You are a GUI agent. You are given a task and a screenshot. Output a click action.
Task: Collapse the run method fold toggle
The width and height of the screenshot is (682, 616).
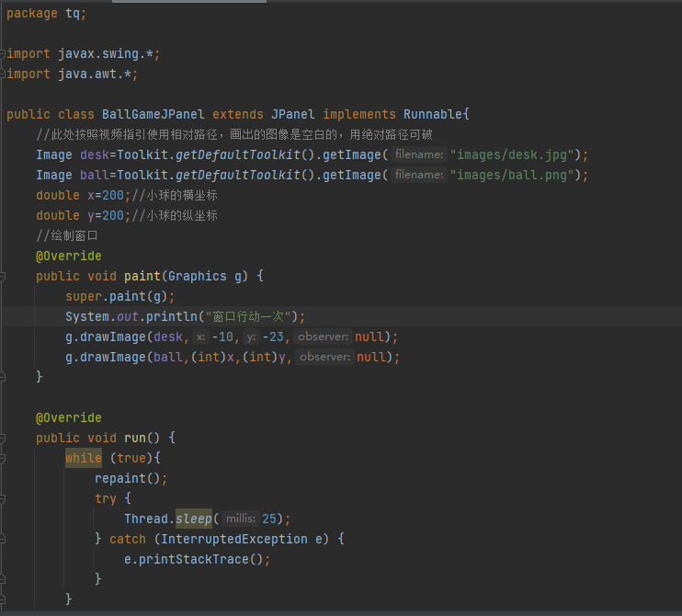(2, 438)
